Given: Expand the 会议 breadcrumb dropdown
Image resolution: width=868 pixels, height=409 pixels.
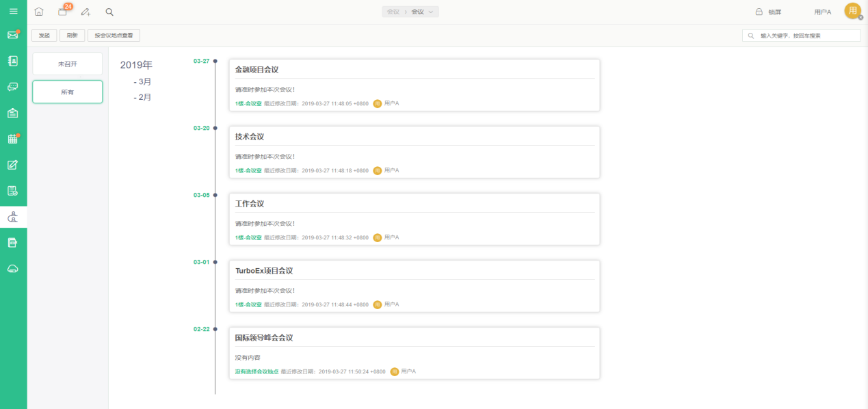Looking at the screenshot, I should 422,12.
